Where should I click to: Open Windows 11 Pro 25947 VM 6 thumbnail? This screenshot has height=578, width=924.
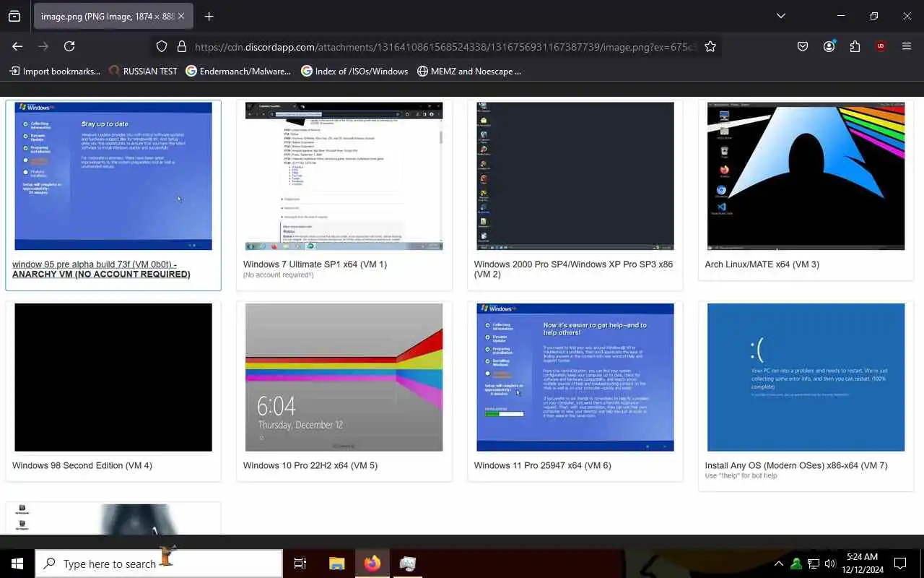tap(575, 377)
